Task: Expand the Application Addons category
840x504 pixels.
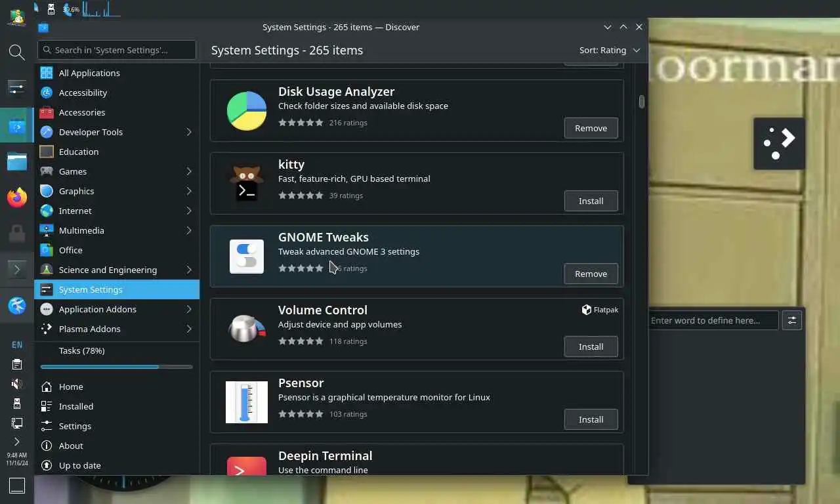Action: point(188,309)
